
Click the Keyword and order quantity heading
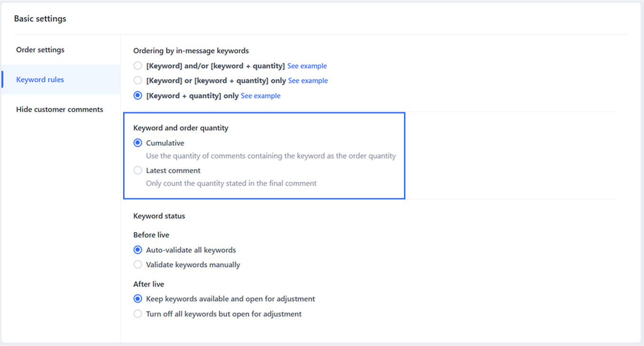coord(181,128)
